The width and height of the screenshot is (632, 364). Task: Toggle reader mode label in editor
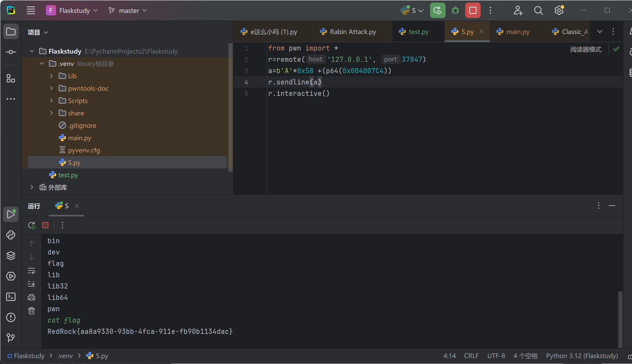click(x=586, y=49)
